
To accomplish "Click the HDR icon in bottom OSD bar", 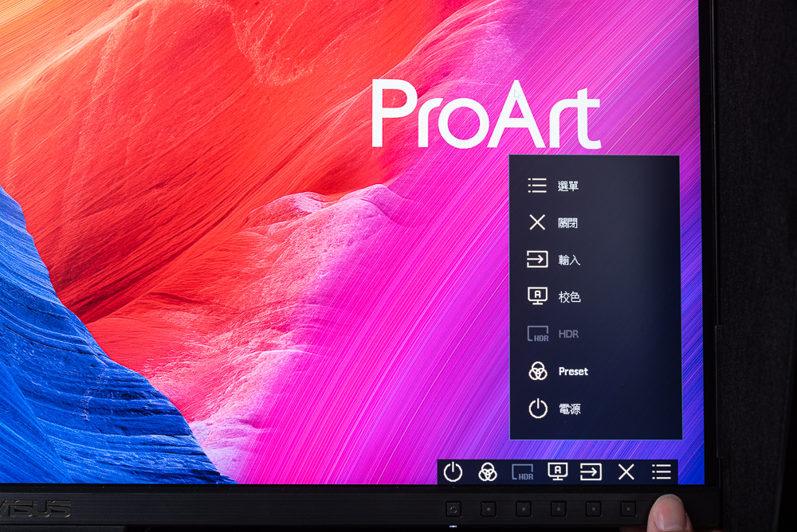I will coord(523,472).
